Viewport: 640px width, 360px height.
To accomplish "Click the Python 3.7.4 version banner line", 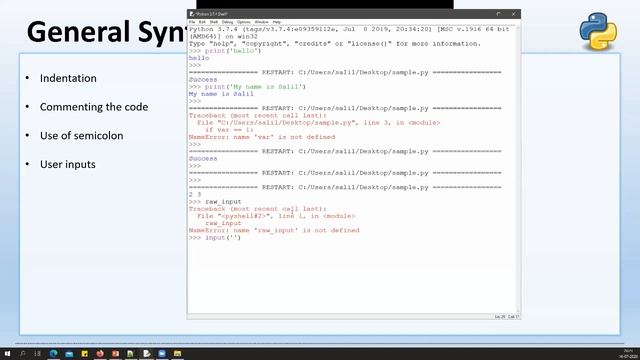I will (349, 29).
